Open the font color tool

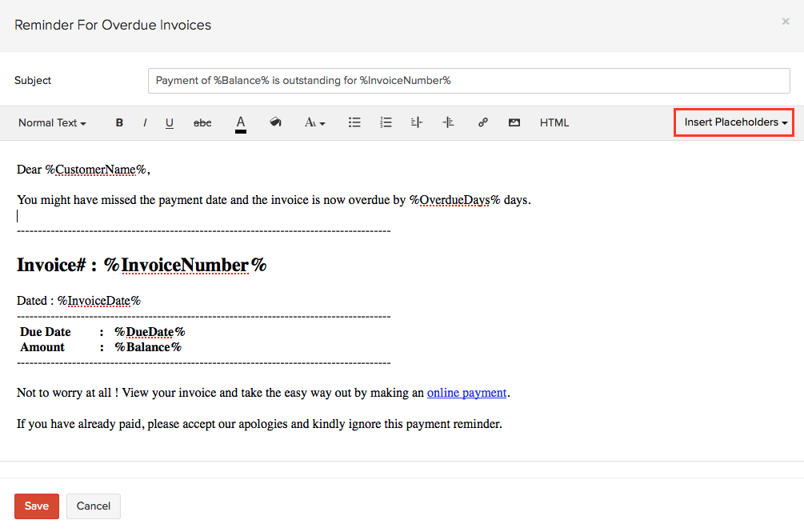coord(241,122)
